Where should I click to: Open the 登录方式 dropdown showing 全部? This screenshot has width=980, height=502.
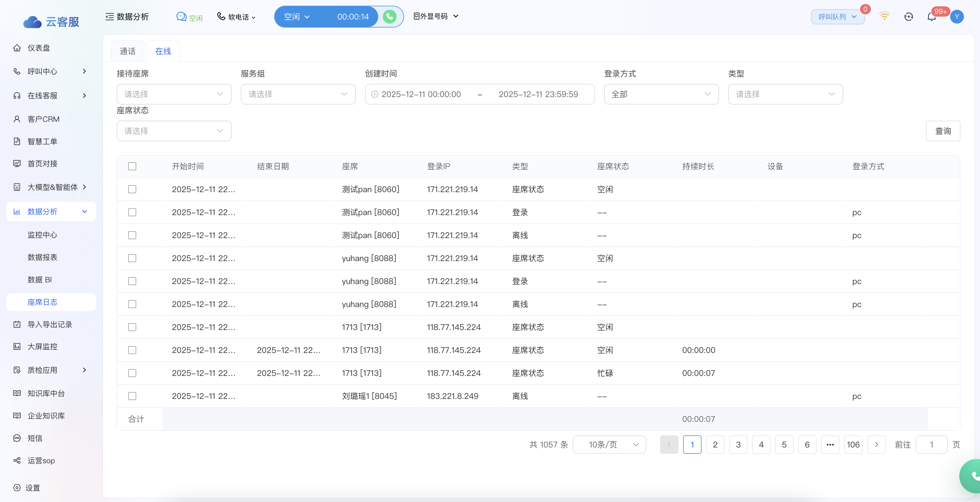pyautogui.click(x=661, y=94)
